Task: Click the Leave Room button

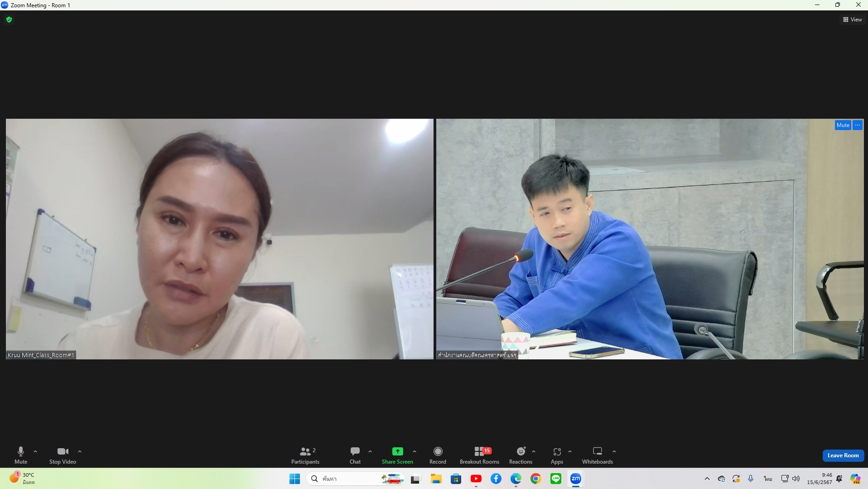Action: [x=843, y=455]
